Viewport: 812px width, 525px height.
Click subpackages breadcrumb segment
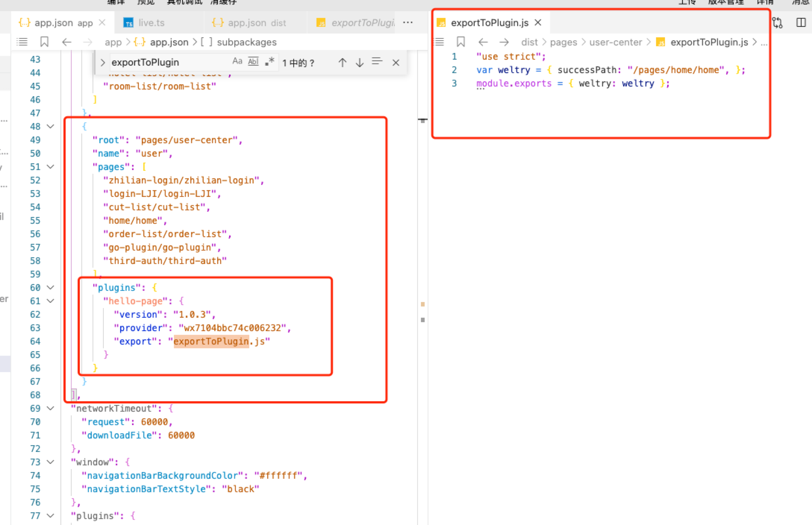coord(247,42)
